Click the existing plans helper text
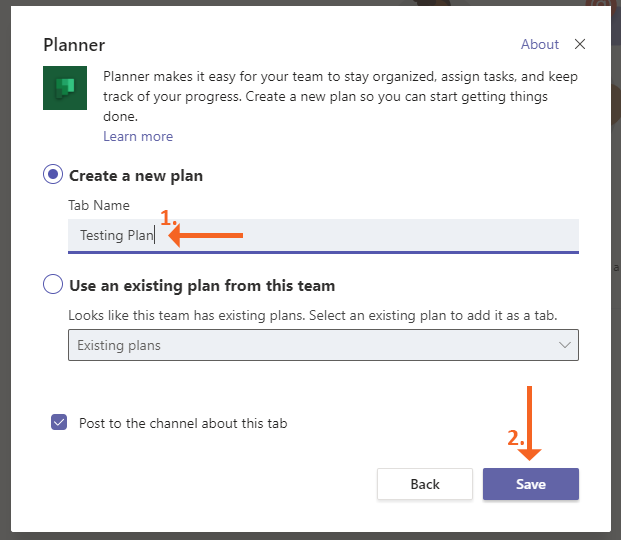Screen dimensions: 621x540 [x=312, y=315]
